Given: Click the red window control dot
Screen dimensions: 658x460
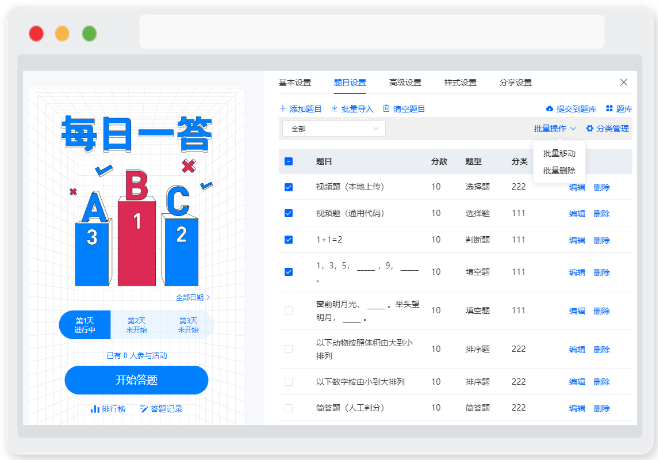Looking at the screenshot, I should (x=36, y=34).
